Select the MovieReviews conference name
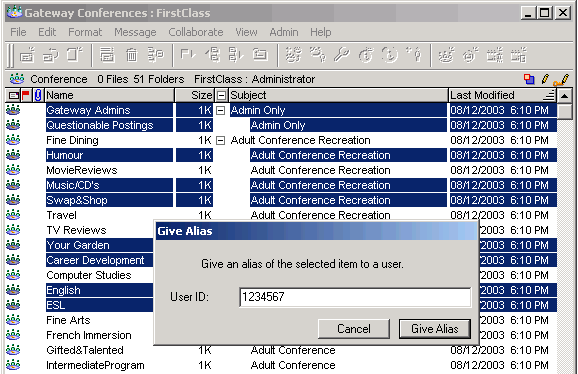The width and height of the screenshot is (578, 374). point(82,170)
